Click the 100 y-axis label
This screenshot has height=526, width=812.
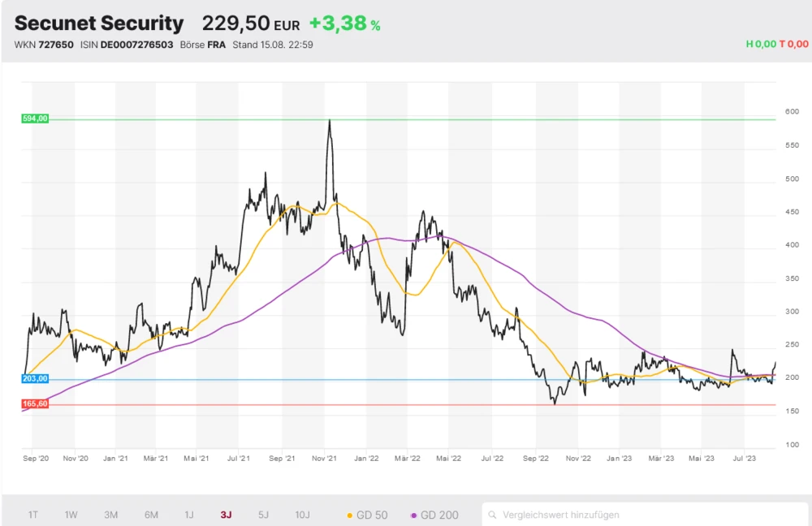[x=792, y=445]
